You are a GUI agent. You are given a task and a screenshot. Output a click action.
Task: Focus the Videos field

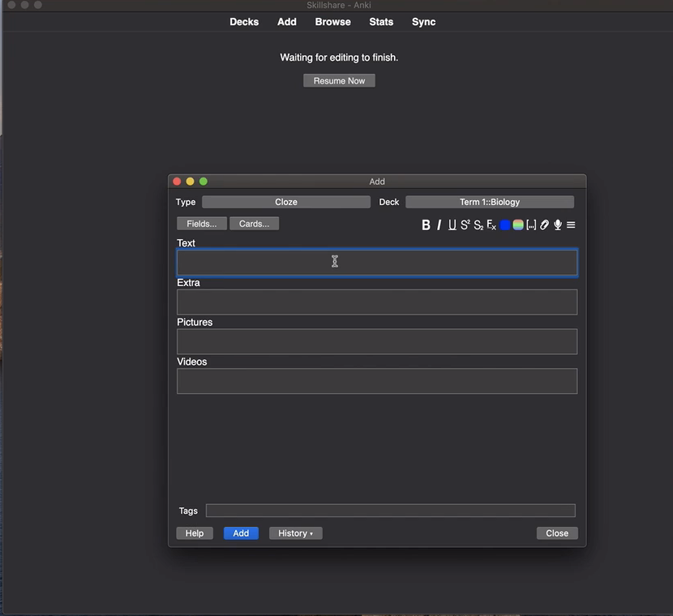pos(377,381)
